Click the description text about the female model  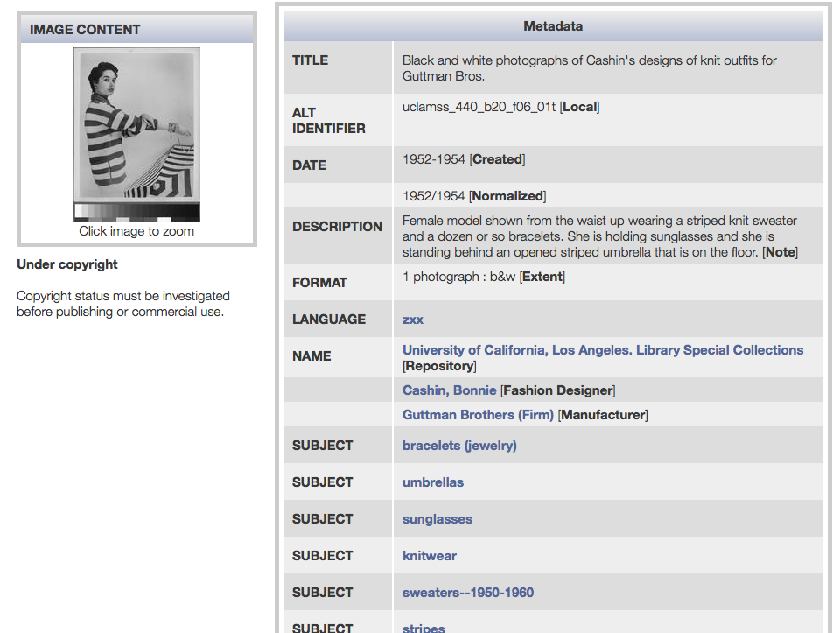coord(599,236)
